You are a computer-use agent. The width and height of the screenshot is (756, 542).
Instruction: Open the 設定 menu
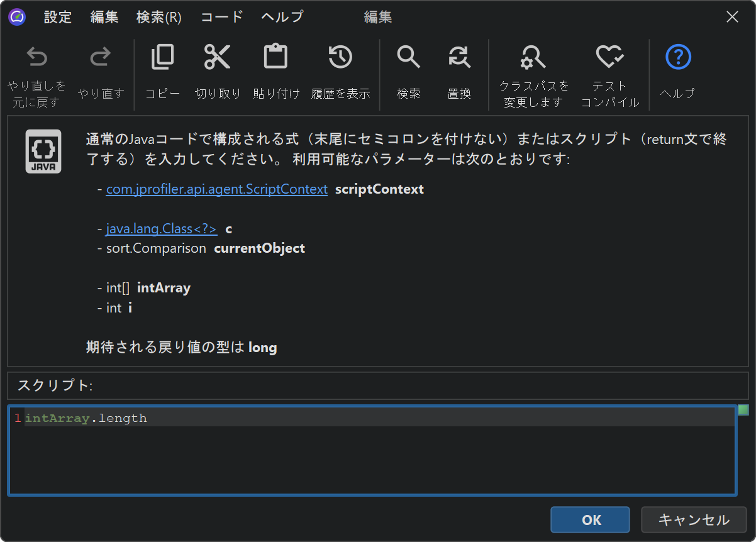tap(58, 17)
